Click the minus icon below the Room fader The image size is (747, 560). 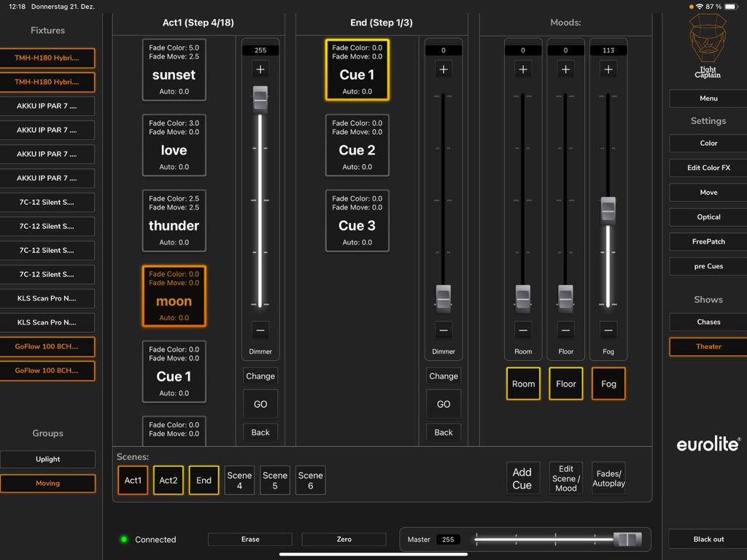[x=522, y=330]
